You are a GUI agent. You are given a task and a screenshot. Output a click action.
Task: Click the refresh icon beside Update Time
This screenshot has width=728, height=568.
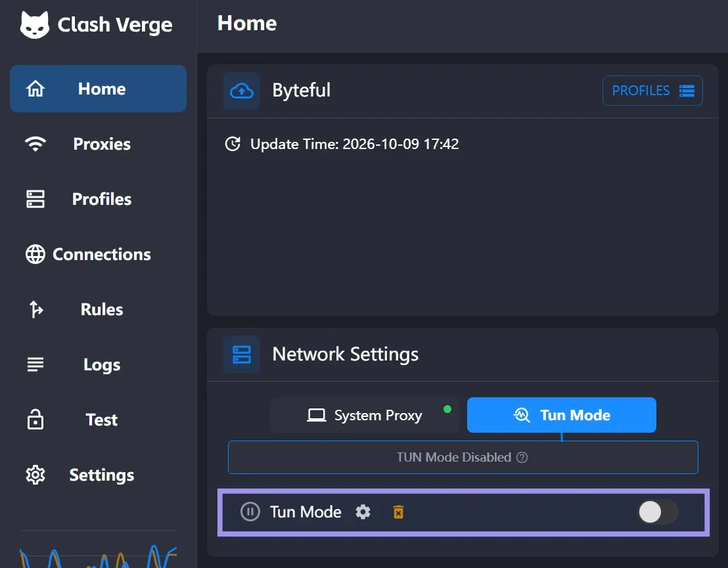(233, 144)
